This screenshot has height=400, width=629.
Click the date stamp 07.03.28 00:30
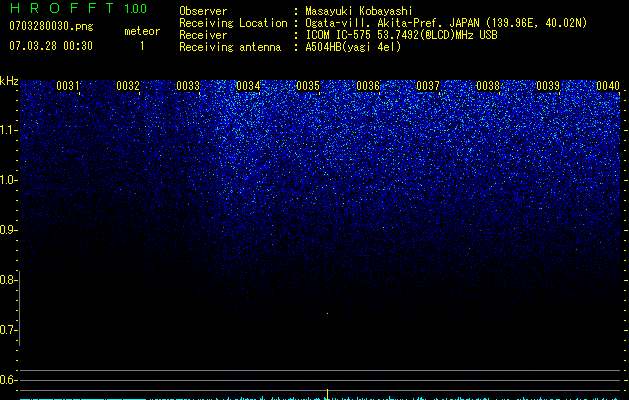[51, 46]
